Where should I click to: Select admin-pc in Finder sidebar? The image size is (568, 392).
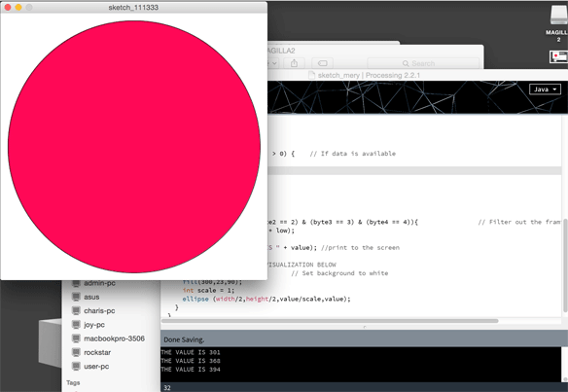tap(99, 283)
